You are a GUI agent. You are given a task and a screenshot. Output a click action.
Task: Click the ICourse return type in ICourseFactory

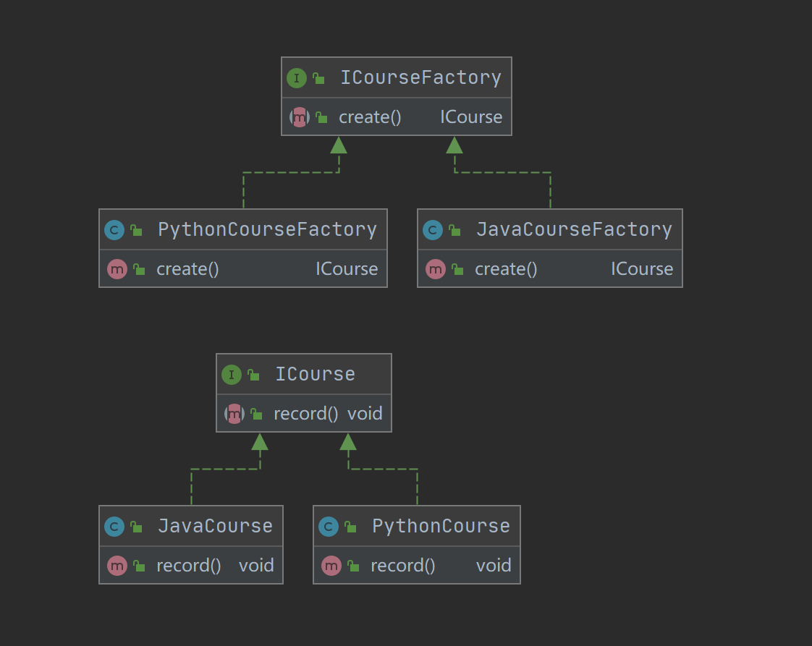click(471, 117)
